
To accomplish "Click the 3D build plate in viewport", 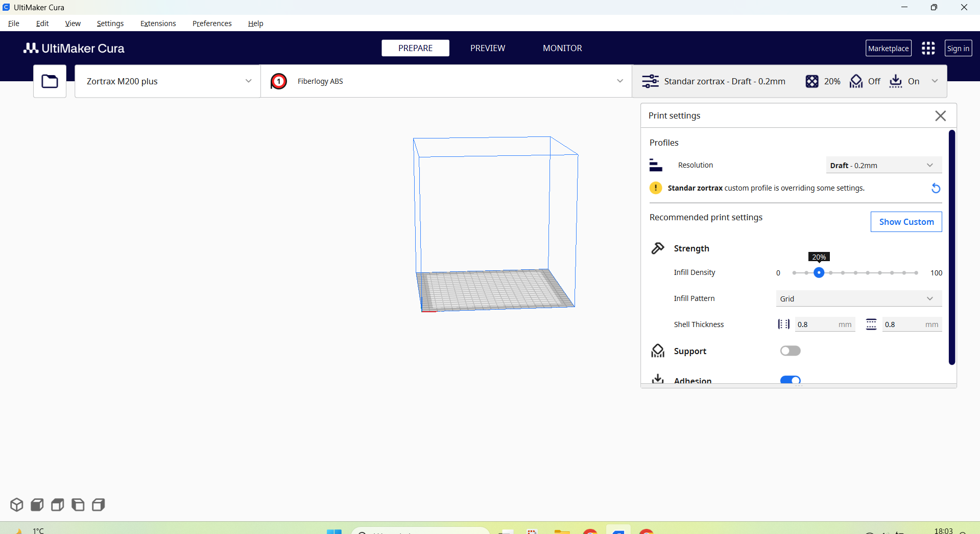I will [x=494, y=290].
